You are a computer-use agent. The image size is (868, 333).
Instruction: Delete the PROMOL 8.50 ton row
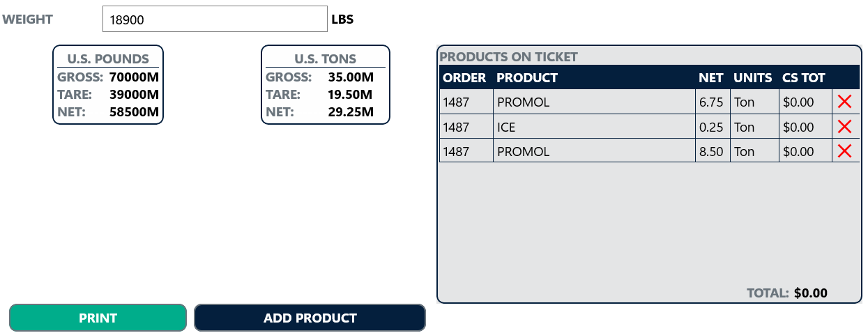[844, 151]
